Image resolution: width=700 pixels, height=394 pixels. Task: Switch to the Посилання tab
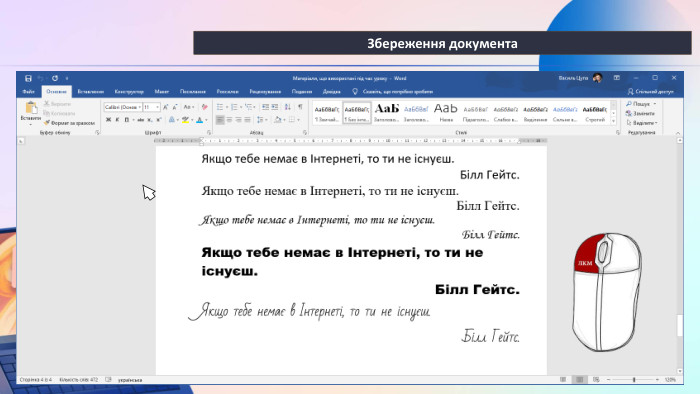click(x=193, y=91)
